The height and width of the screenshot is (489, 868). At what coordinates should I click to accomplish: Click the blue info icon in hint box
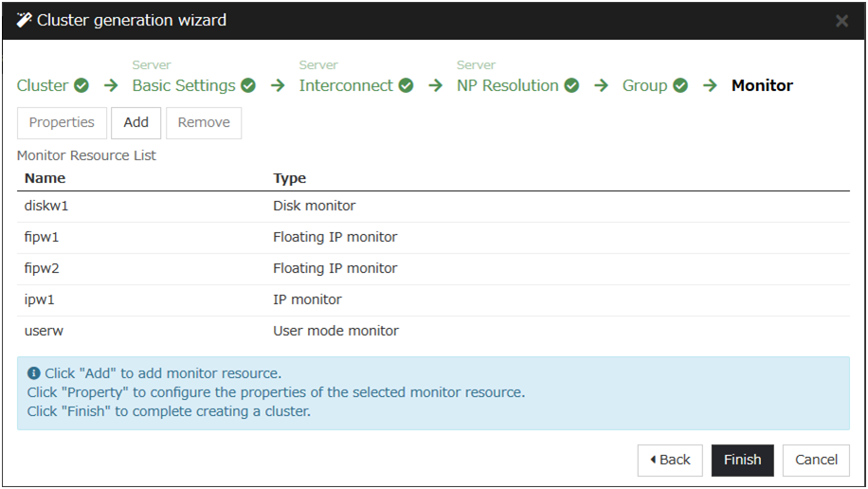click(34, 373)
